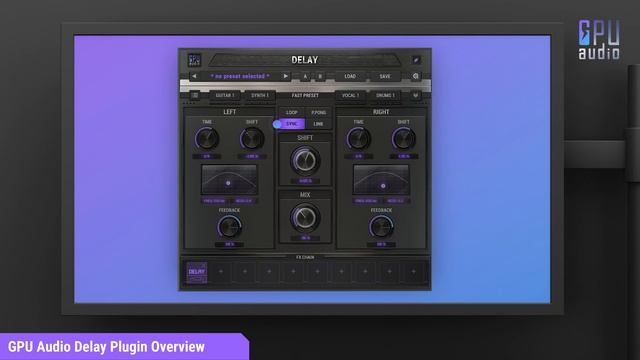Click the LEFT filter width value field

pyautogui.click(x=244, y=201)
